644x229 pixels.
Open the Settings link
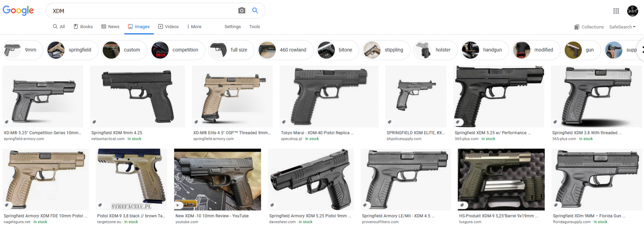tap(233, 27)
